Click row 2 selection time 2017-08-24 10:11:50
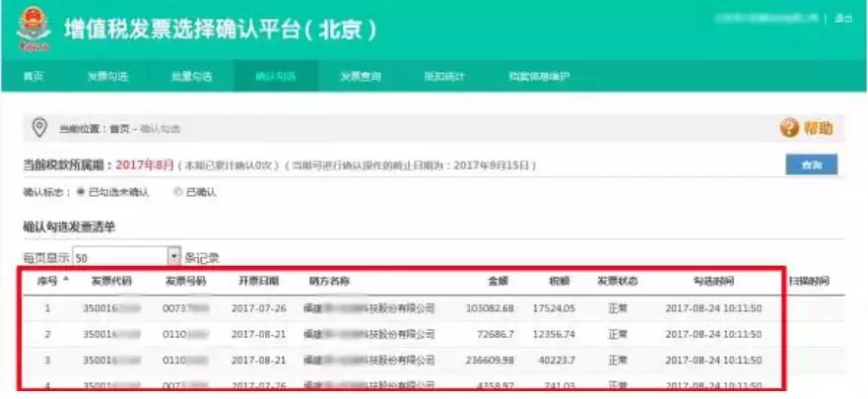The image size is (868, 399). point(713,334)
